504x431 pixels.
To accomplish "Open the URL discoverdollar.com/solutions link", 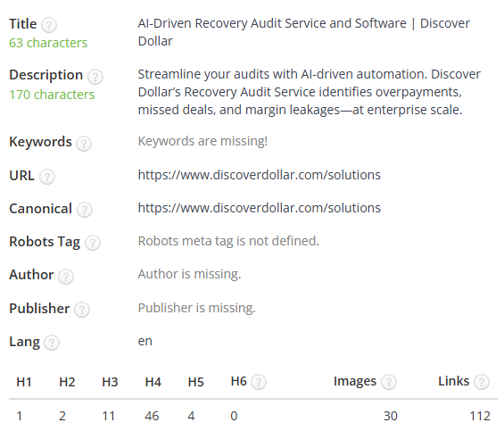I will [x=259, y=175].
